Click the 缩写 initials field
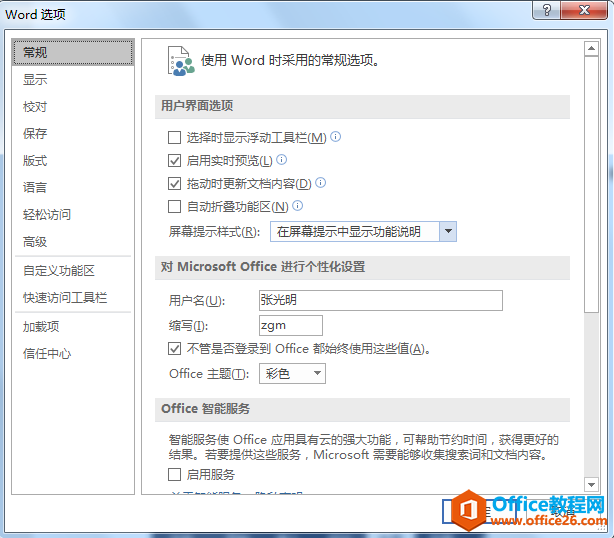This screenshot has width=614, height=538. [x=291, y=325]
